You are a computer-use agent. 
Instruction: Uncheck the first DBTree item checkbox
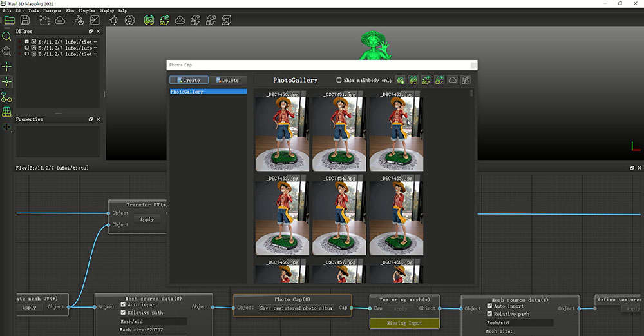coord(26,42)
